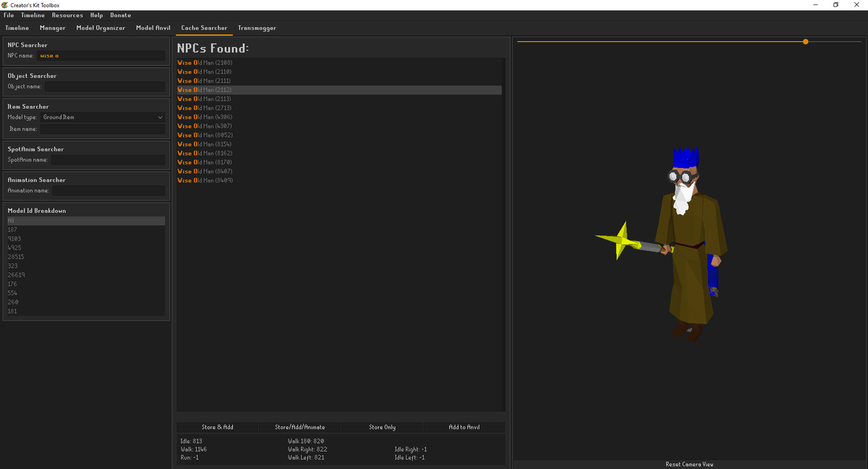
Task: Open the File menu
Action: coord(9,15)
